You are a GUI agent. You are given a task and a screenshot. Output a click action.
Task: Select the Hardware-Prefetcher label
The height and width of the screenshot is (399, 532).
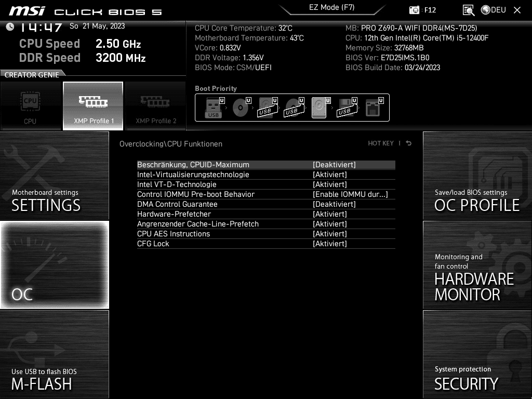tap(174, 214)
